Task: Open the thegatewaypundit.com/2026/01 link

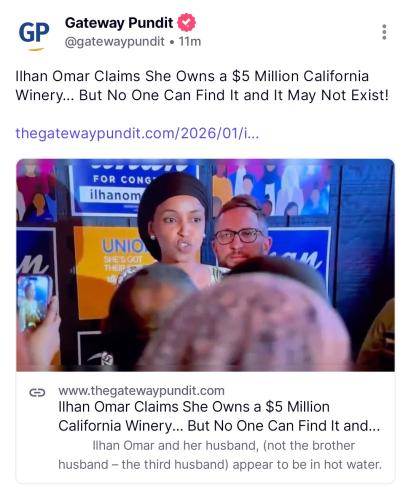Action: click(x=137, y=133)
